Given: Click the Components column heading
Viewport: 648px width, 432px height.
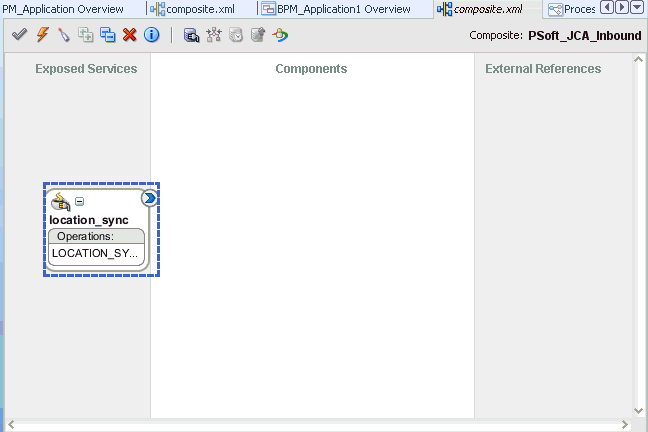Looking at the screenshot, I should click(311, 69).
